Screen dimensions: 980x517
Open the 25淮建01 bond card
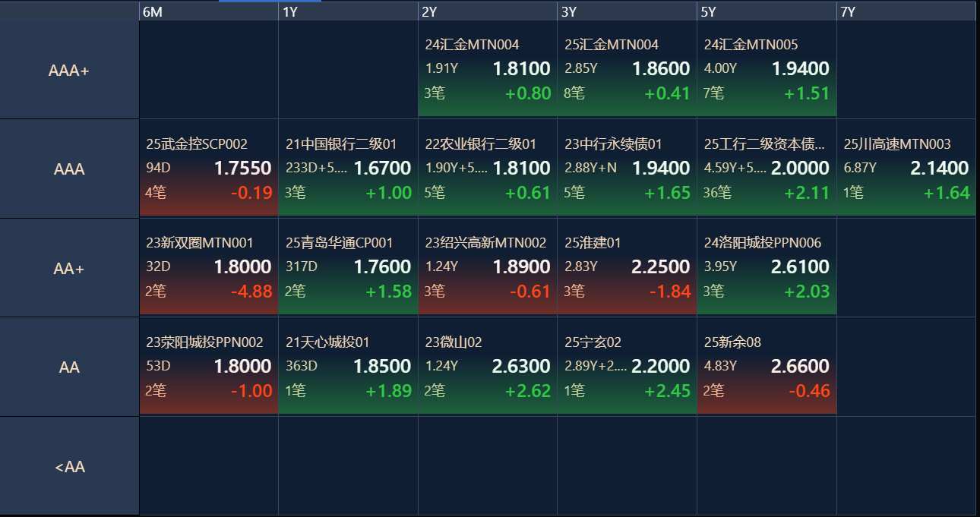click(628, 267)
